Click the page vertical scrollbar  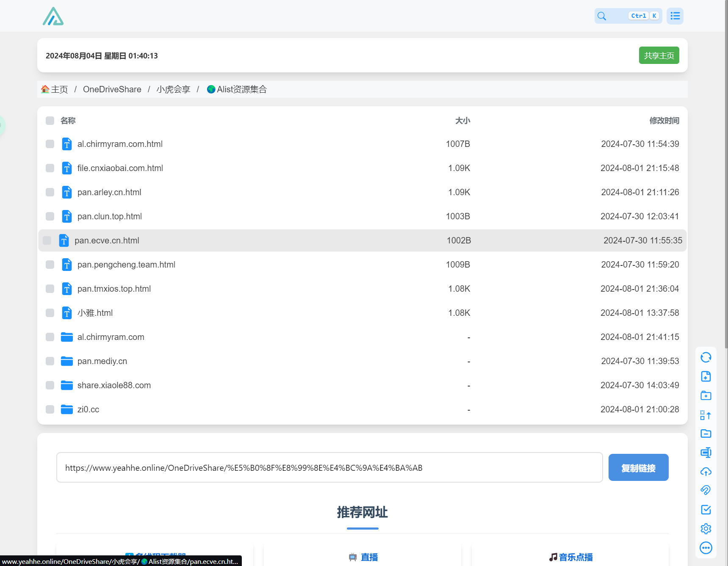726,174
